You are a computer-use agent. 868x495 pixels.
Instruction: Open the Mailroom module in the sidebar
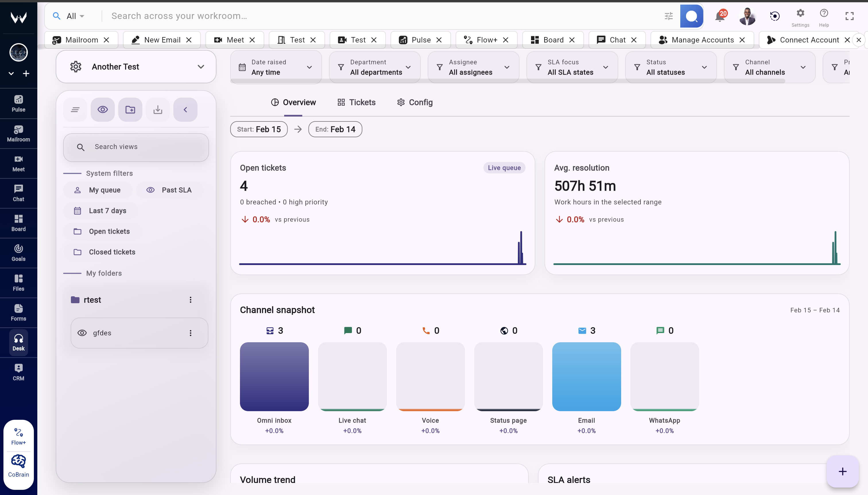(19, 133)
